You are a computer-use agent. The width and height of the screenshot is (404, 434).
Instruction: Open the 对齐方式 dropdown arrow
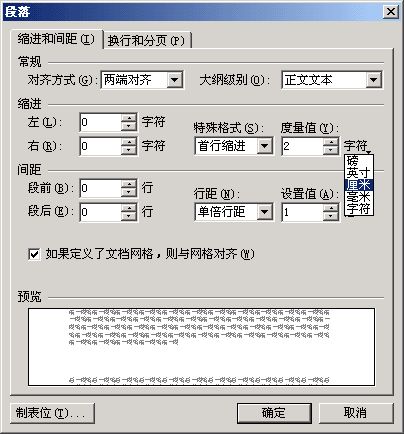[174, 80]
